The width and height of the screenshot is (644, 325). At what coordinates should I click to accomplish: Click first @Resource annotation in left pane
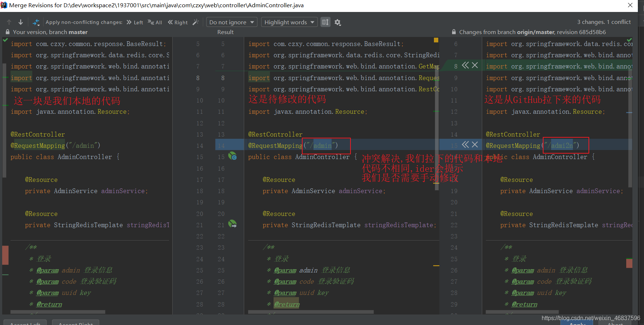coord(41,180)
